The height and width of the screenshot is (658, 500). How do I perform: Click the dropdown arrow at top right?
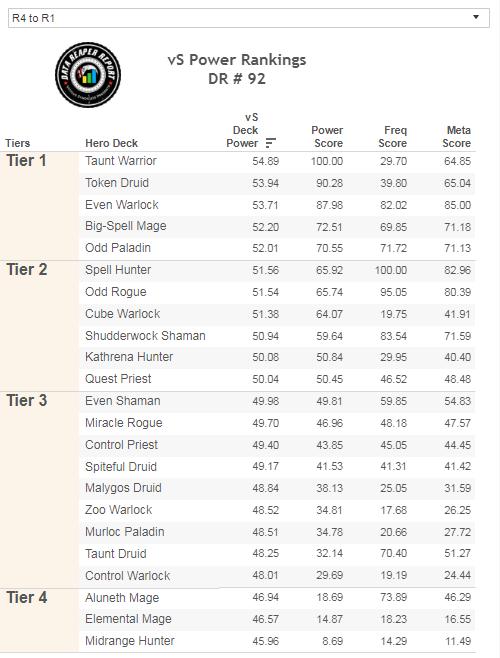[x=476, y=17]
